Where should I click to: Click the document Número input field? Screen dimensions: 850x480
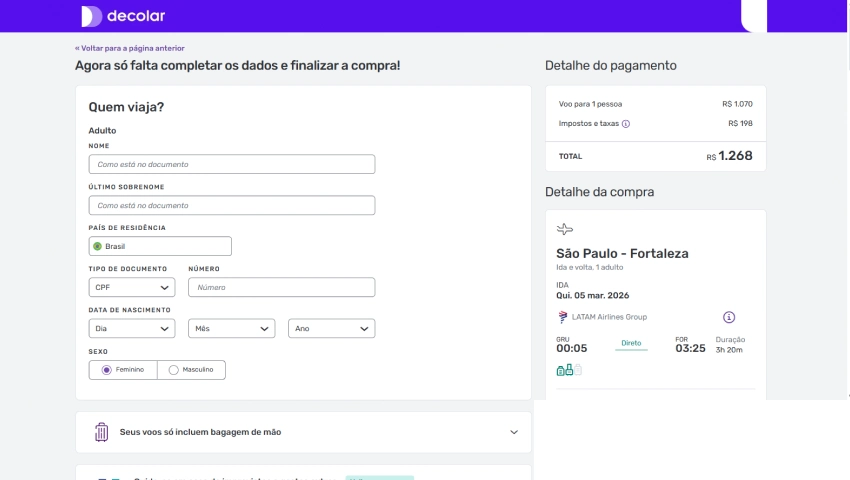(281, 288)
